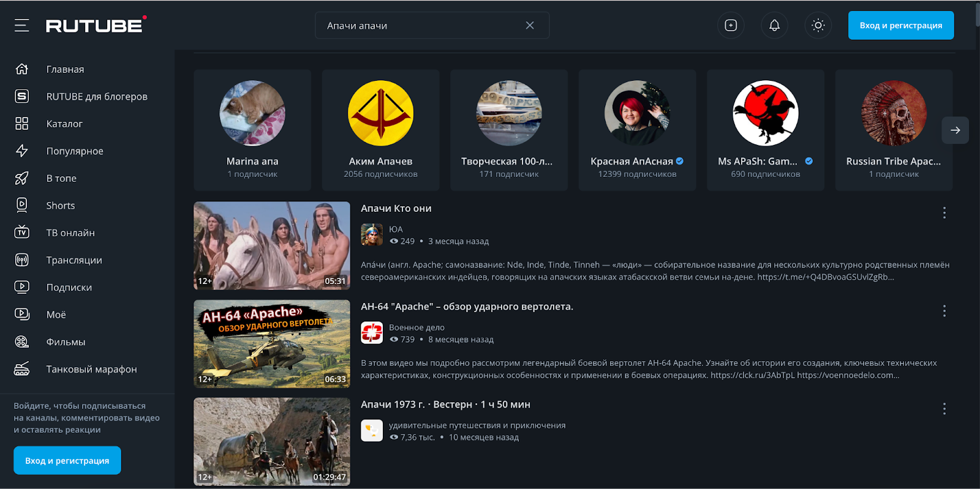Open удивительные путешествия channel avatar icon
This screenshot has width=980, height=489.
click(372, 430)
